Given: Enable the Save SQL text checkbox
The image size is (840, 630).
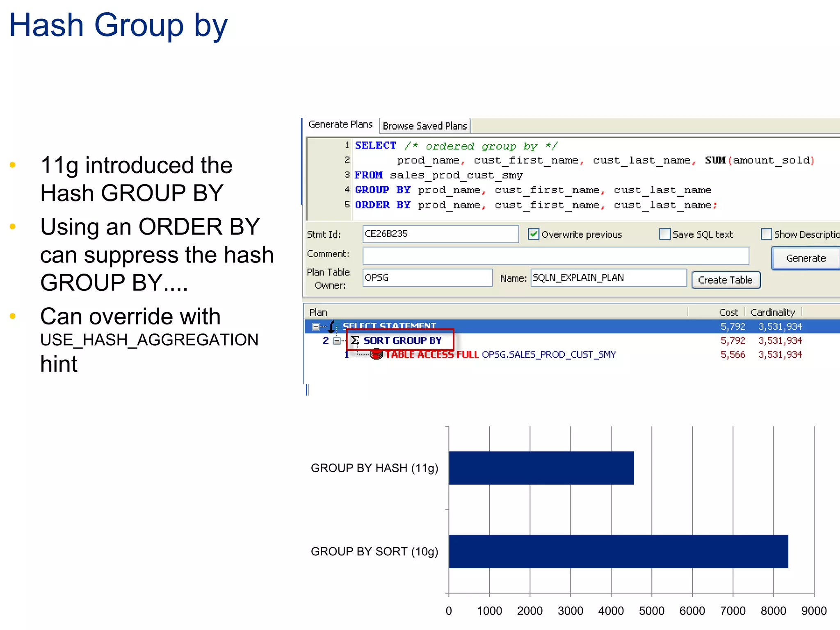Looking at the screenshot, I should pos(664,234).
